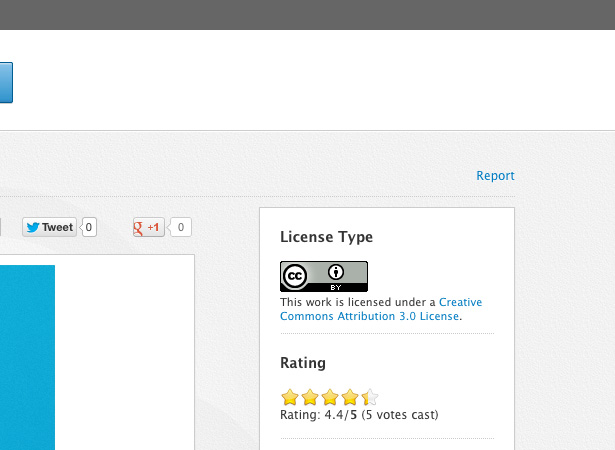Rate five stars in the Rating section
The height and width of the screenshot is (450, 615).
point(370,397)
